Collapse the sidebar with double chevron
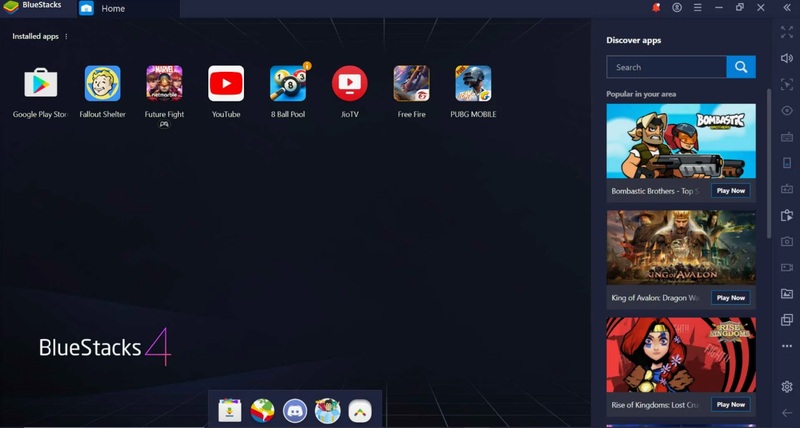 (787, 8)
